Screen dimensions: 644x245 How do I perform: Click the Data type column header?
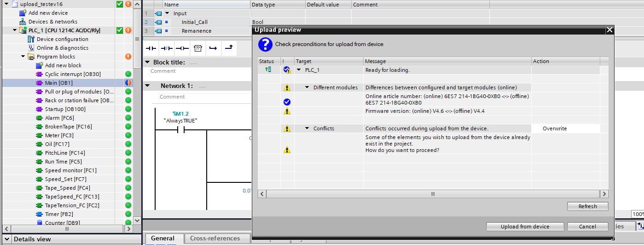pyautogui.click(x=278, y=5)
